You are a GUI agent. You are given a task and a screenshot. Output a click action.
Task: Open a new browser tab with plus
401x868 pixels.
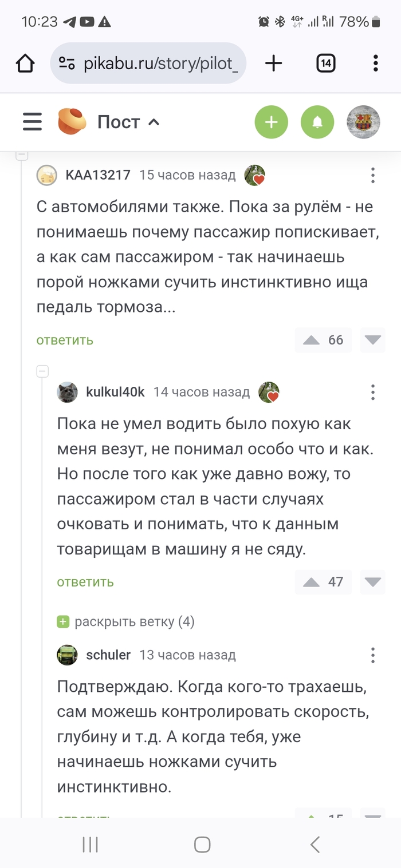tap(273, 63)
